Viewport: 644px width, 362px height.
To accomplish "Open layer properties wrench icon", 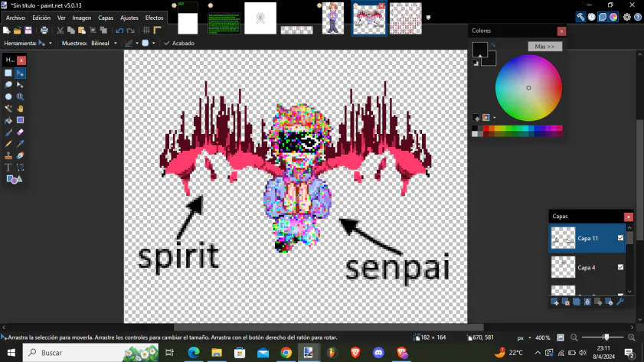I will [x=620, y=302].
